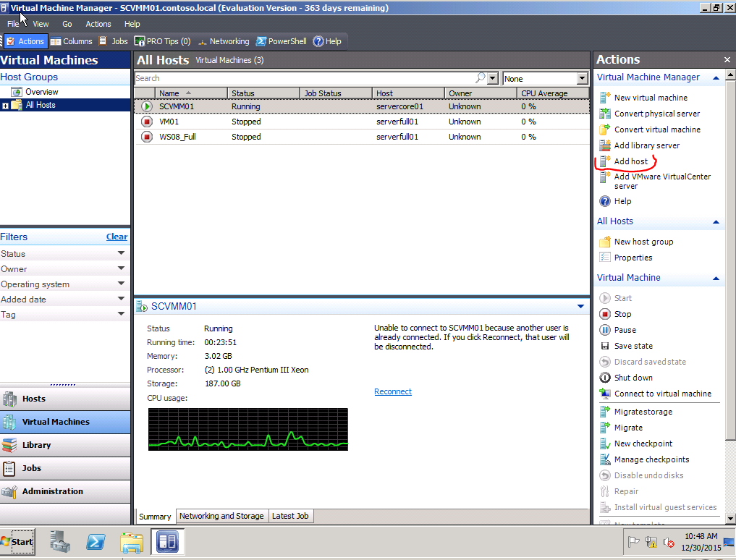Viewport: 736px width, 560px height.
Task: Click Convert physical server icon
Action: [x=605, y=114]
